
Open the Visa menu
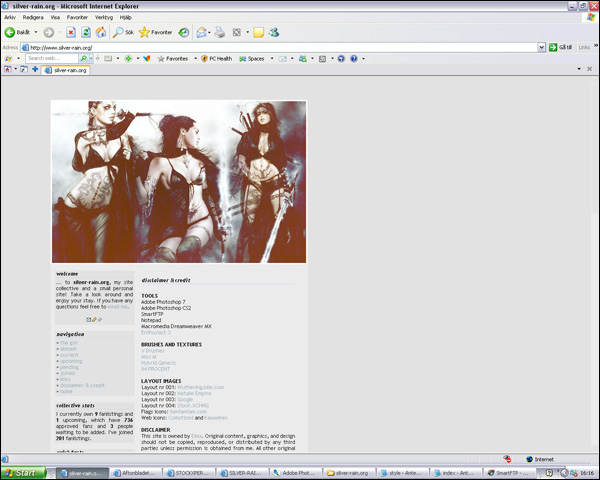click(55, 17)
